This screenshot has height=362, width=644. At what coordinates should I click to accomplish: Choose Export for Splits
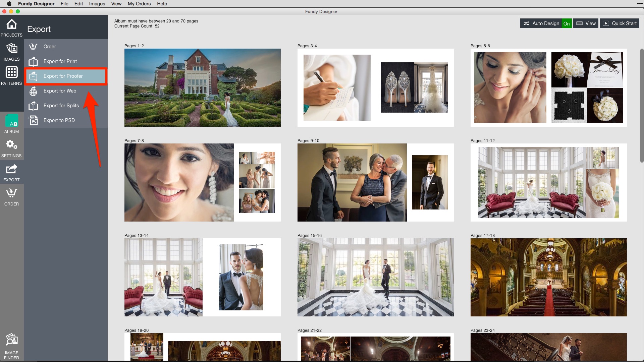coord(66,106)
